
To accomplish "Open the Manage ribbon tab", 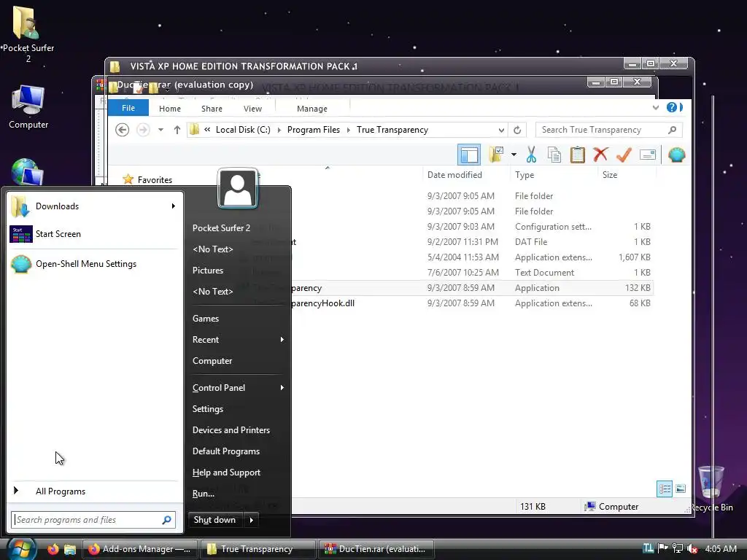I will (x=312, y=109).
